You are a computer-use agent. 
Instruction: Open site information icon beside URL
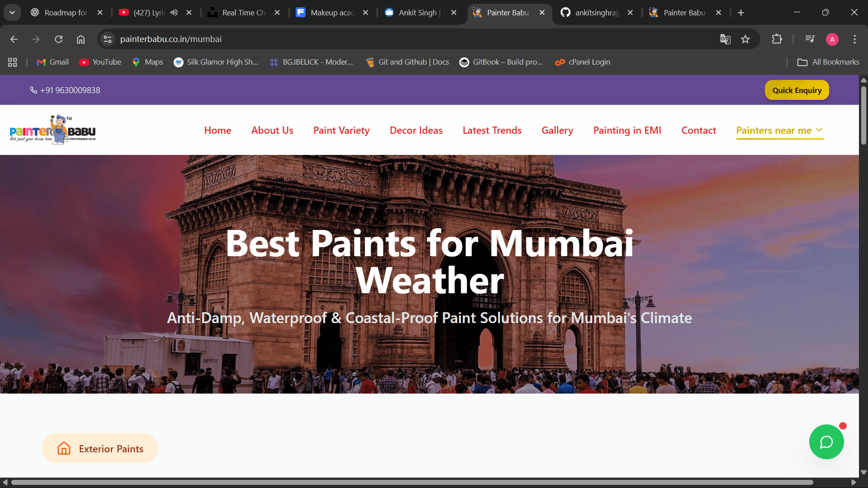click(x=108, y=39)
